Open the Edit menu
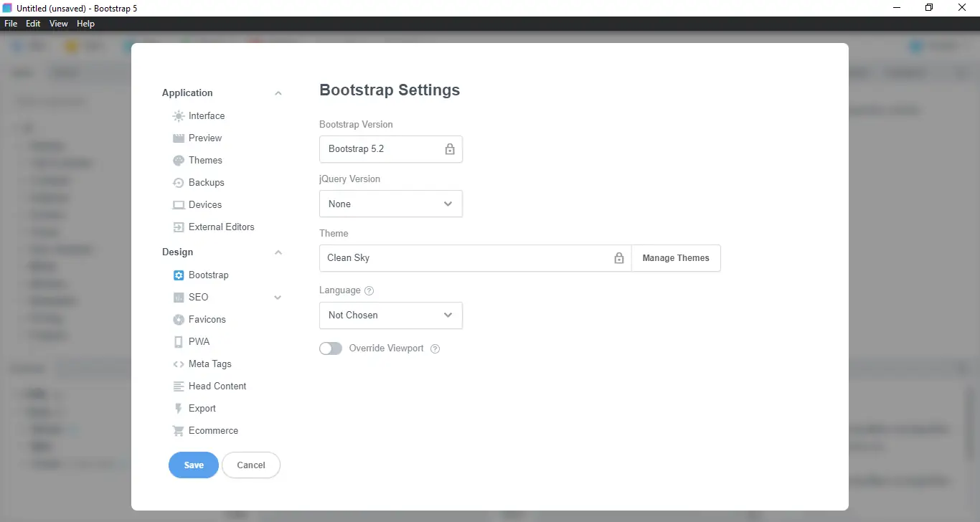 32,23
